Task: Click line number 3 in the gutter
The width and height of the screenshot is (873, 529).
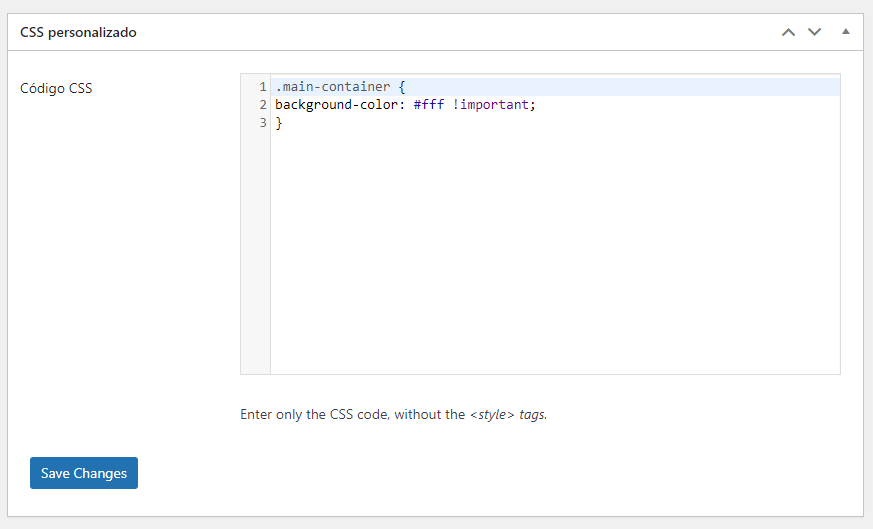Action: pyautogui.click(x=263, y=123)
